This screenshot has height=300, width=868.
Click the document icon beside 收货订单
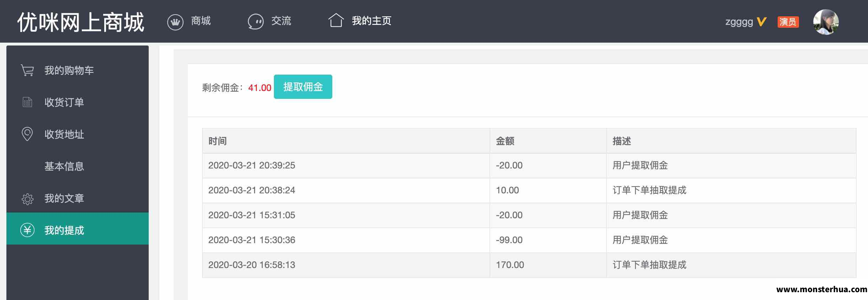27,102
